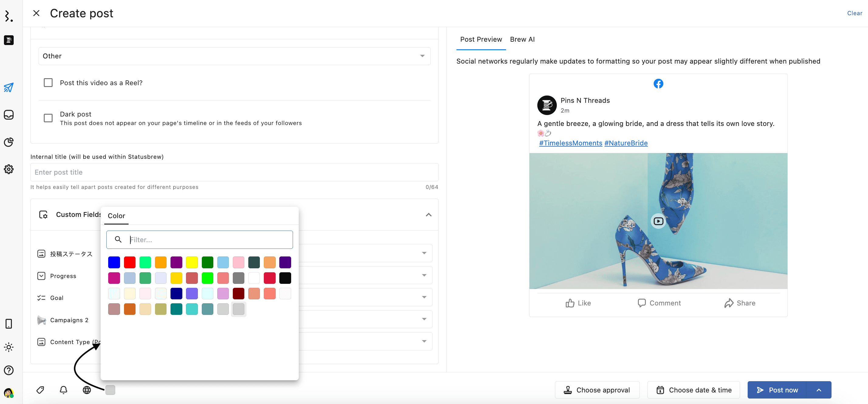
Task: Open the Other dropdown
Action: coord(234,56)
